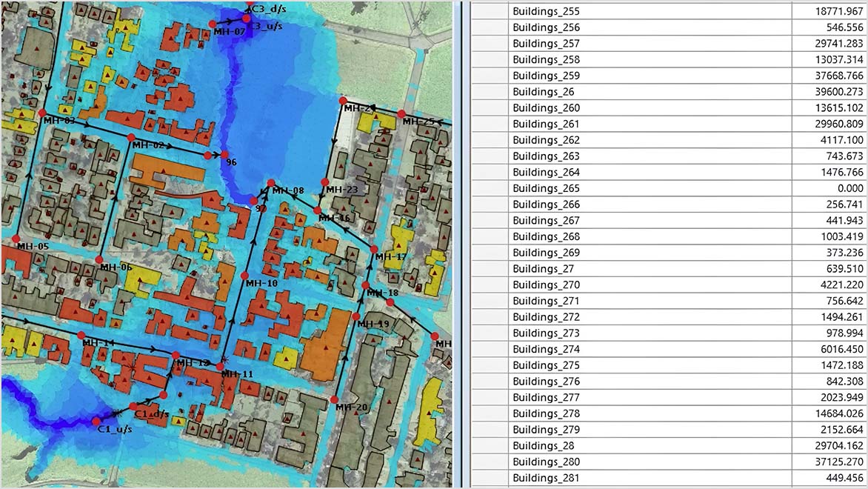Select row Buildings_271
The width and height of the screenshot is (868, 489).
(x=670, y=300)
